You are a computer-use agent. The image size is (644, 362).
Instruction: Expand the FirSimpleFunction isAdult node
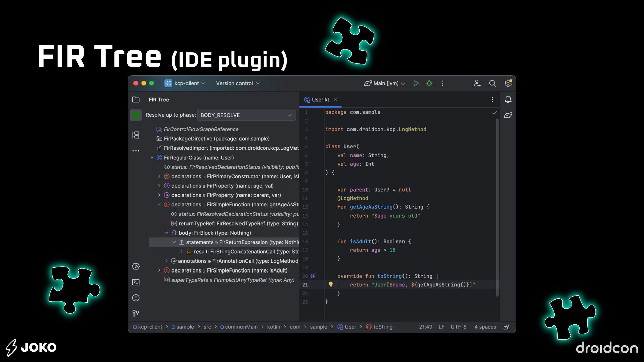[x=159, y=270]
